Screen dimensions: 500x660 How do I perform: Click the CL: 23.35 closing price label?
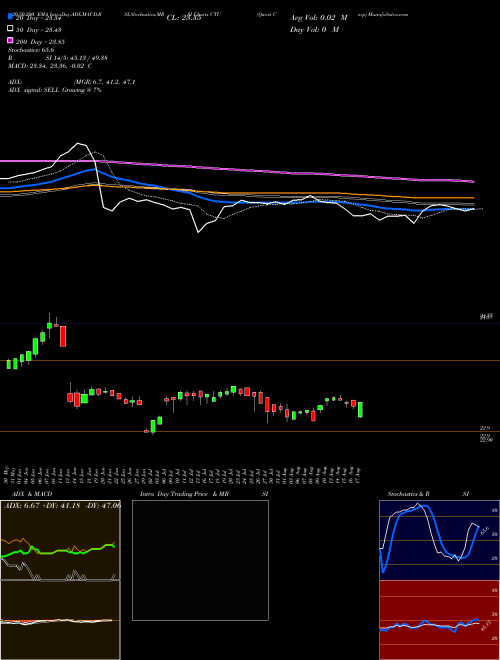click(x=184, y=18)
